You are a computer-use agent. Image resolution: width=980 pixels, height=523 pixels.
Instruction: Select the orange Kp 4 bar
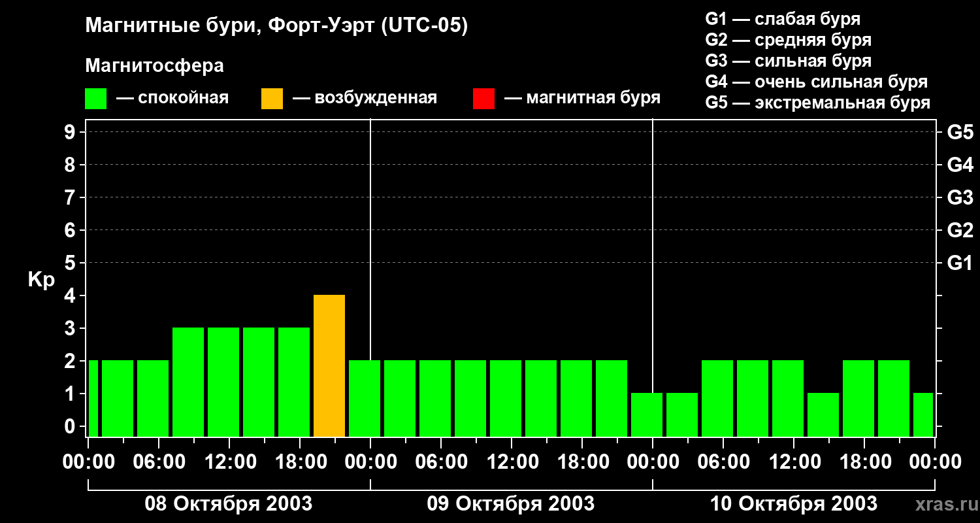click(329, 366)
